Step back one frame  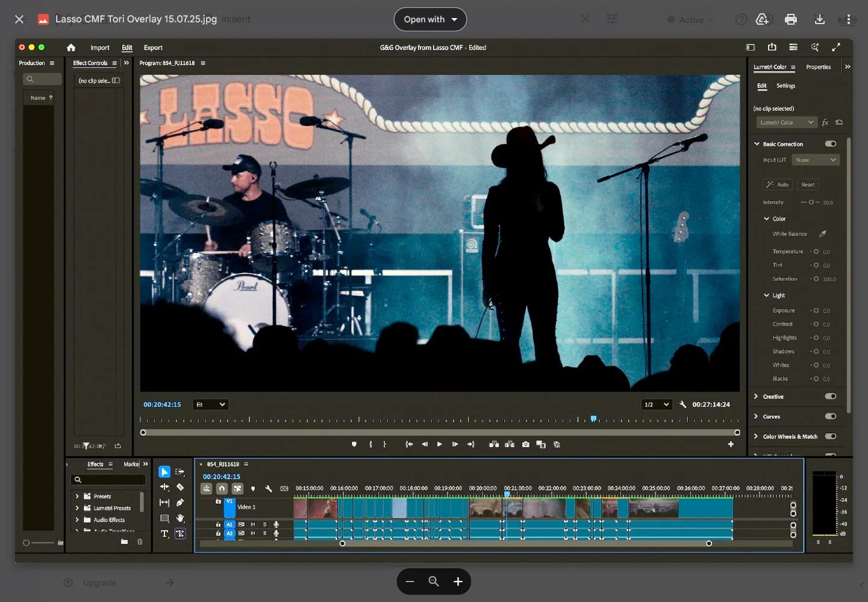pyautogui.click(x=425, y=444)
